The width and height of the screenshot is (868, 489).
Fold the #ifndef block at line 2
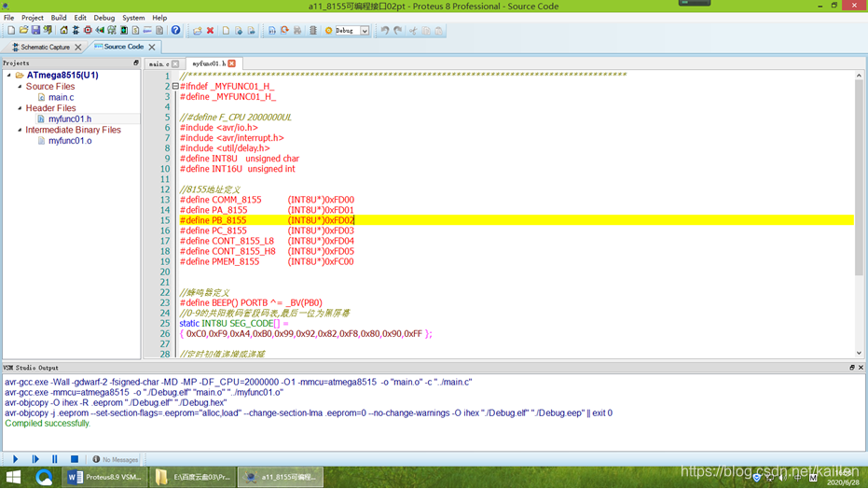(175, 87)
